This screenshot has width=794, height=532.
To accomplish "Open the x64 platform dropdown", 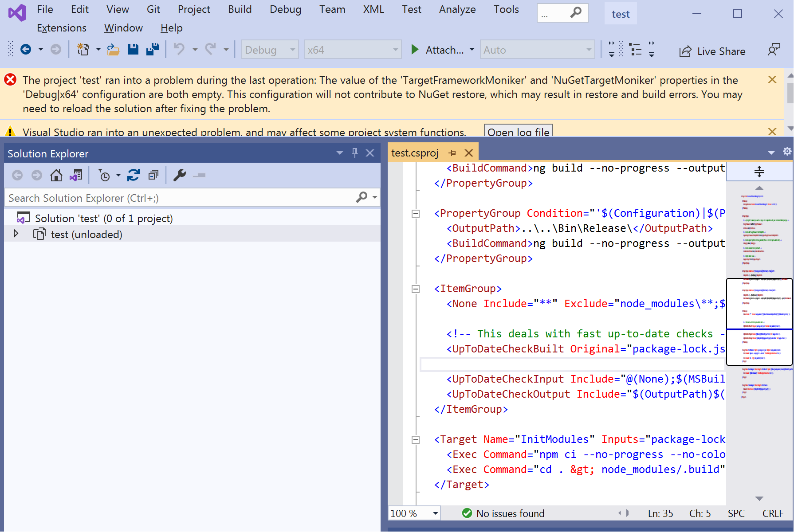I will click(395, 50).
